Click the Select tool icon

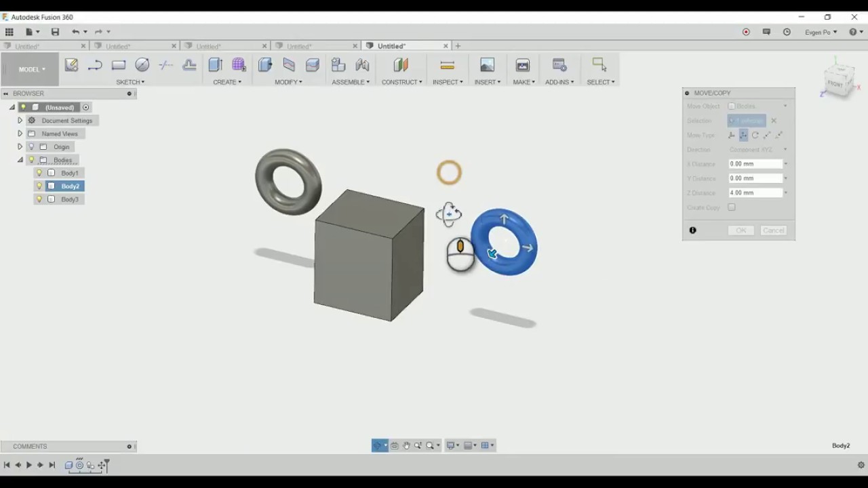coord(599,64)
